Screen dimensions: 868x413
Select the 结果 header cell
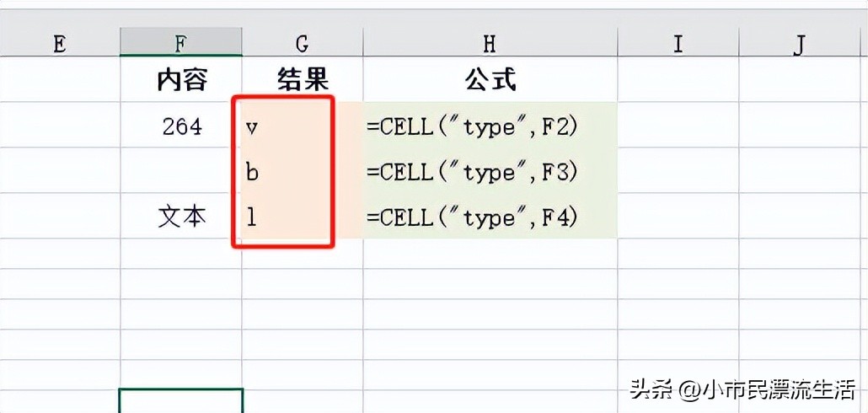[x=303, y=80]
